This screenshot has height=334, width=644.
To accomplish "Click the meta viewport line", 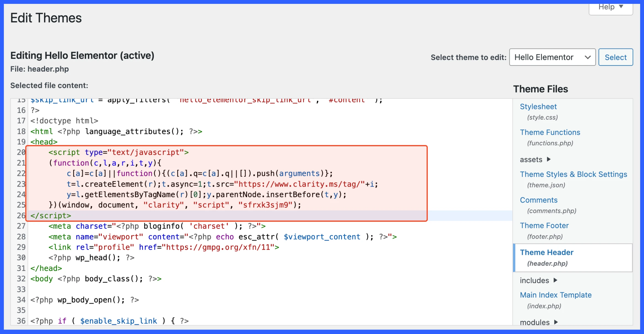I will pos(223,237).
